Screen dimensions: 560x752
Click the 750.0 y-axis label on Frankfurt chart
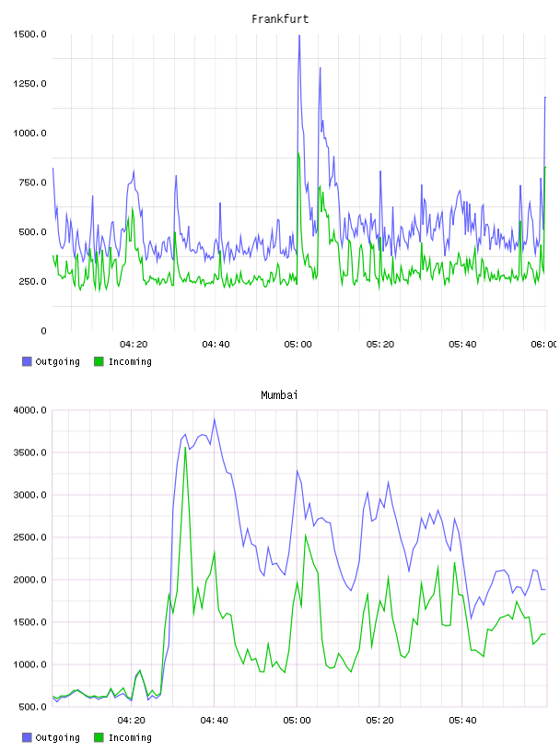[x=32, y=182]
